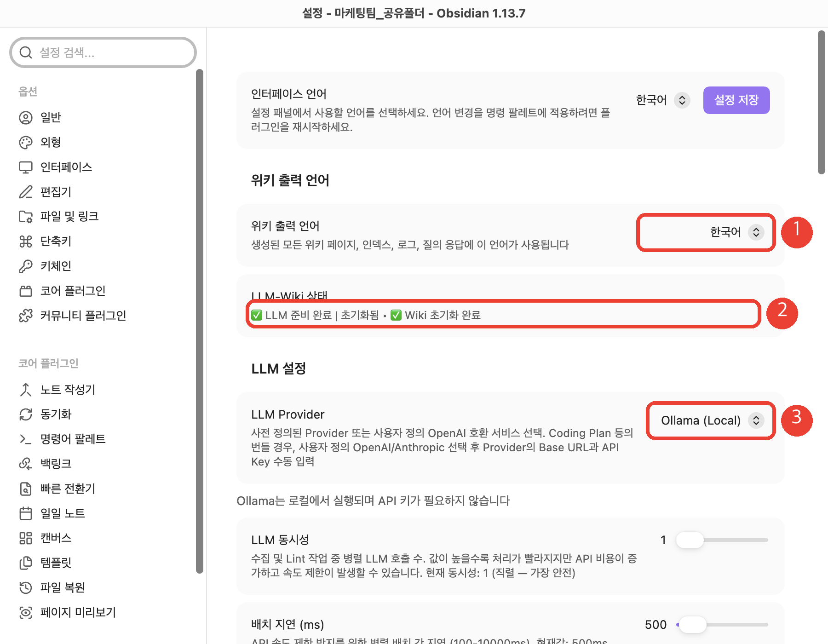Screen dimensions: 828x644
Task: Click the 일일 노트 calendar icon
Action: pos(26,513)
